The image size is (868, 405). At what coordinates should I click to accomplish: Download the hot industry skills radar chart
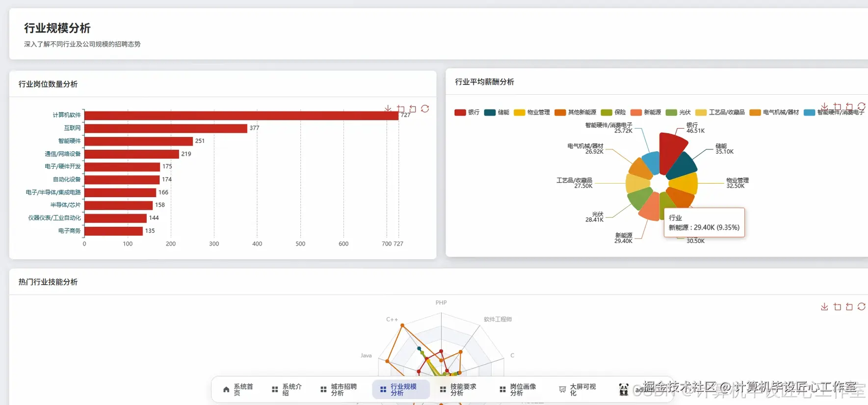(824, 306)
